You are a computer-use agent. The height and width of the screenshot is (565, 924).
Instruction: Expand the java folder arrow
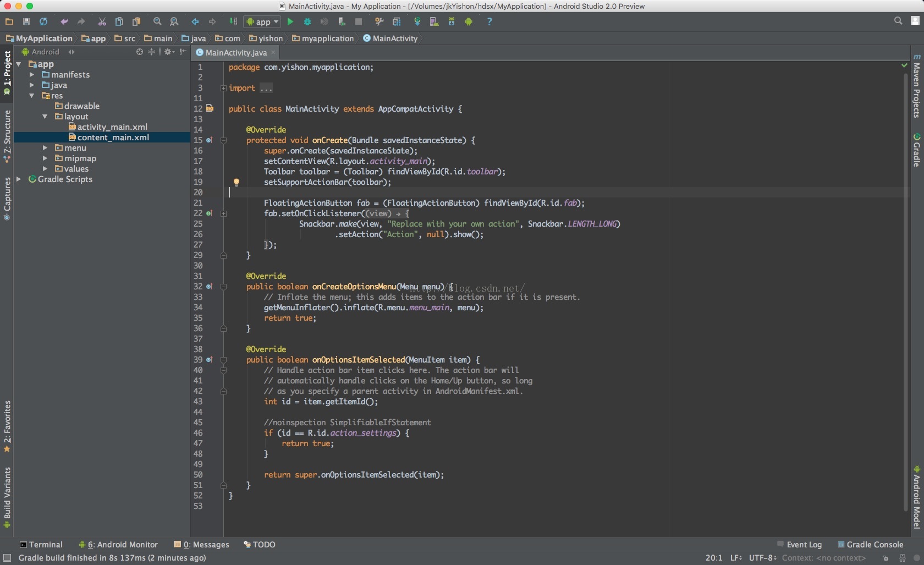32,85
